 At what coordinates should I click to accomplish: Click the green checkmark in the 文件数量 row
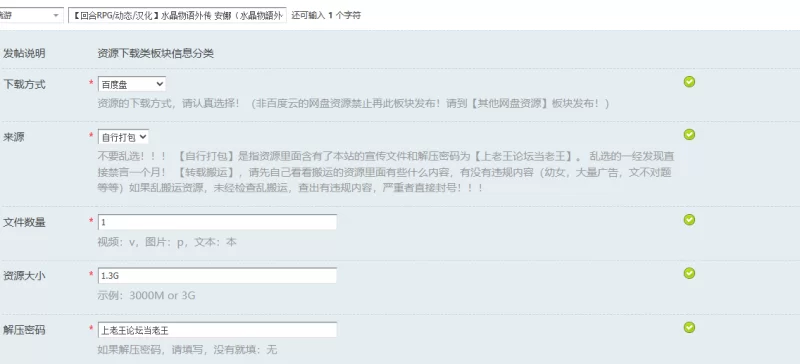coord(689,220)
